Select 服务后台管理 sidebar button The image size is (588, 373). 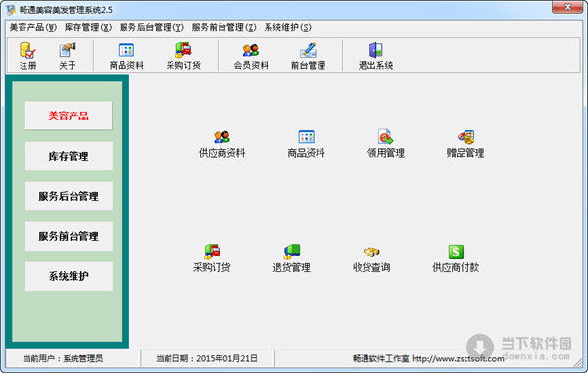click(x=69, y=196)
